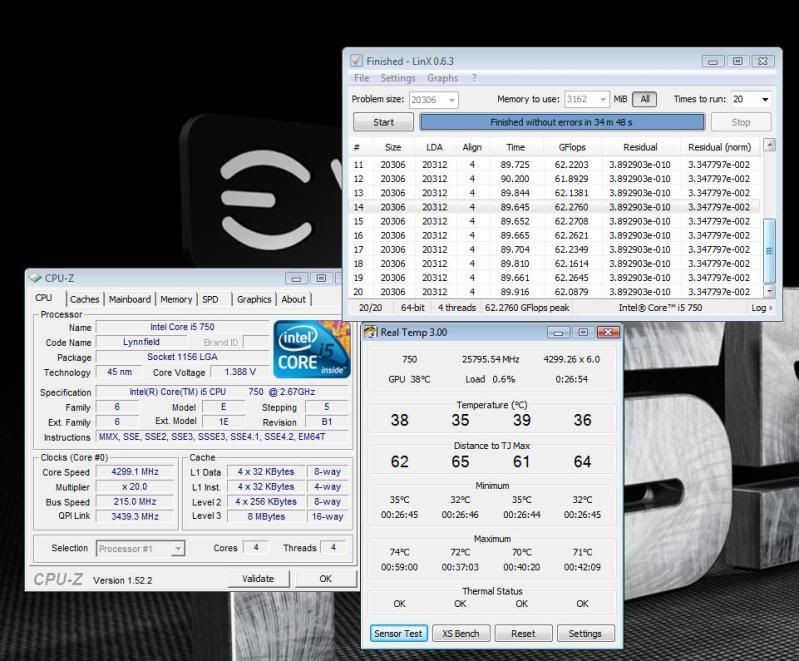Switch to the Caches tab in CPU-Z
Screen dimensions: 799x661
pyautogui.click(x=85, y=299)
